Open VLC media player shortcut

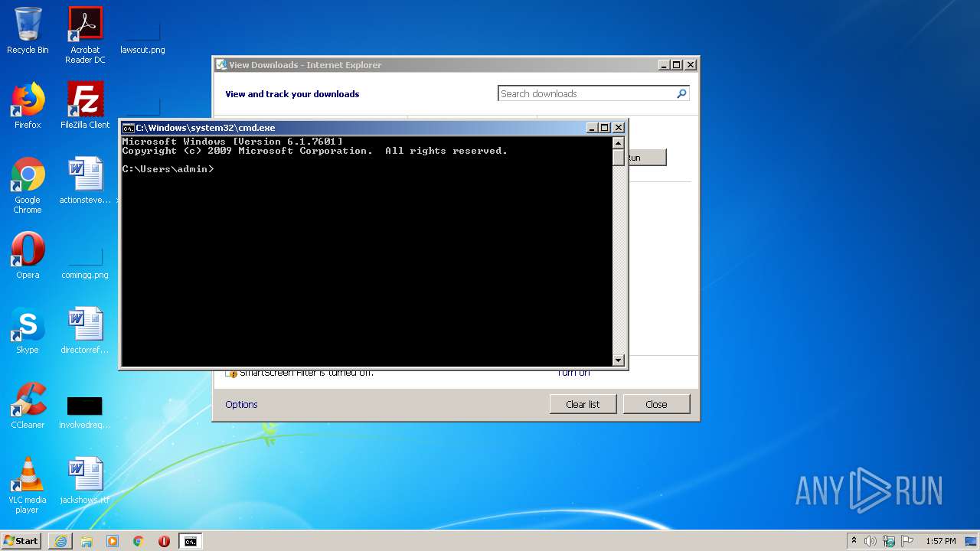coord(28,485)
